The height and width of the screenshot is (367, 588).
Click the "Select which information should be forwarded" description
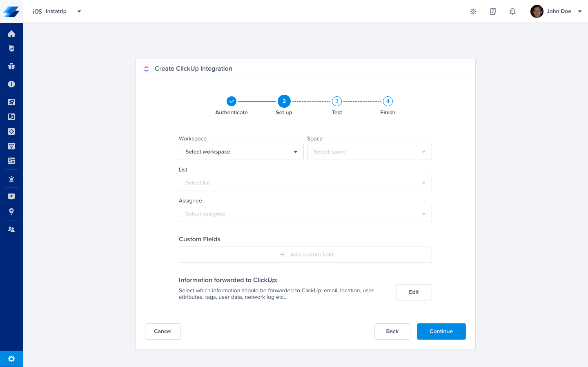(276, 294)
